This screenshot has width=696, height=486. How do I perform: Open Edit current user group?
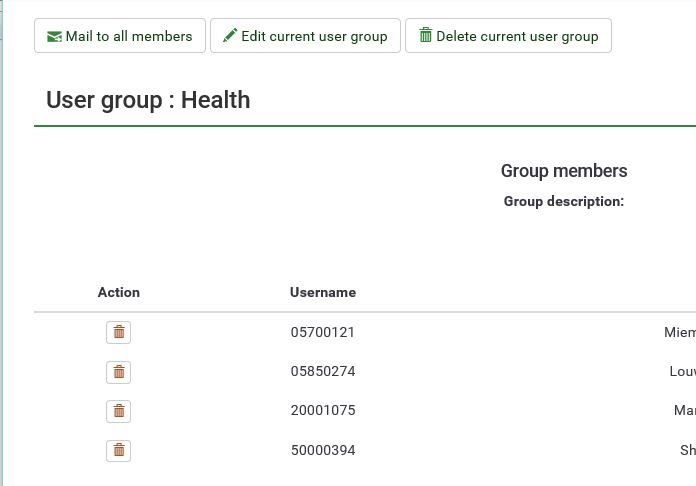(305, 36)
